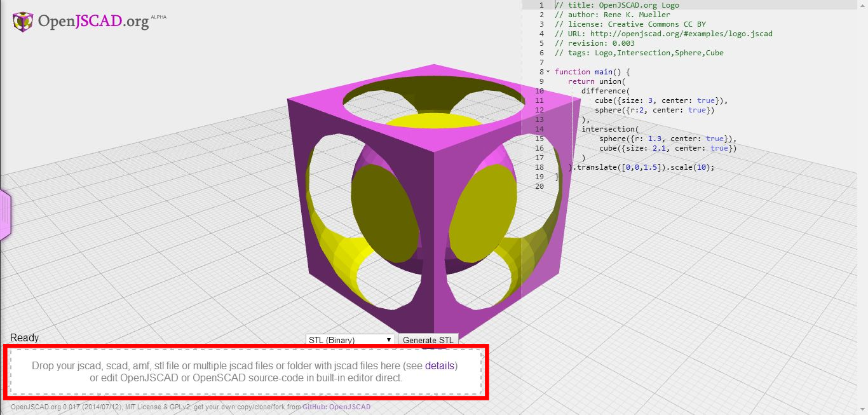This screenshot has height=415, width=868.
Task: Click the OpenJSCAD cube logo icon
Action: [x=23, y=22]
